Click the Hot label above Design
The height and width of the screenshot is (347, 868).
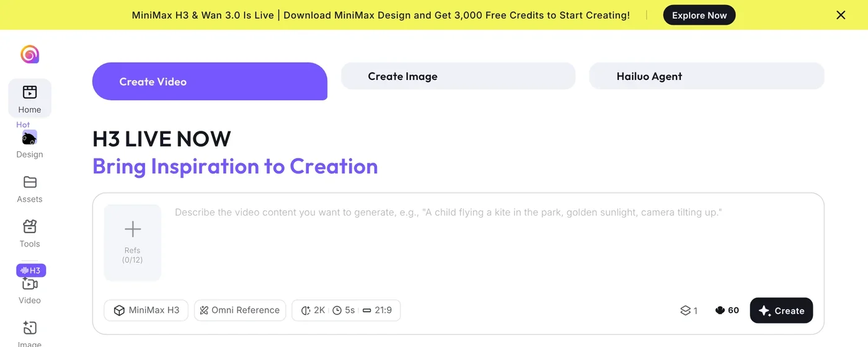(x=23, y=125)
